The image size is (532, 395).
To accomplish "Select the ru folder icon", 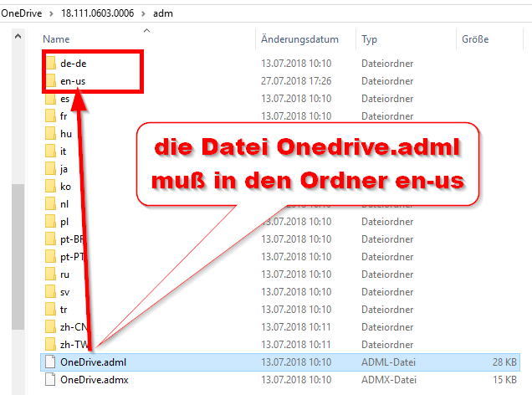I will coord(50,274).
